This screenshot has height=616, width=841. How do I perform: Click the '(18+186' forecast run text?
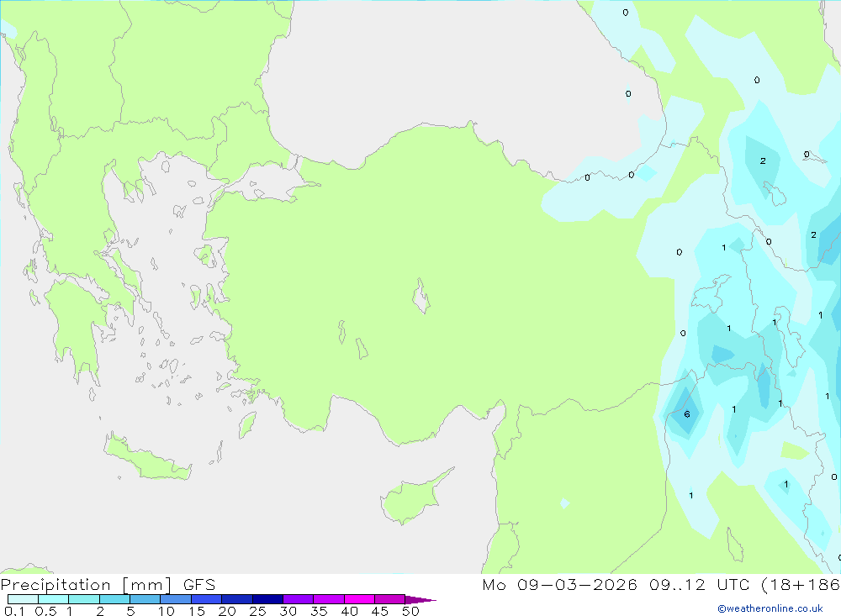coord(801,585)
